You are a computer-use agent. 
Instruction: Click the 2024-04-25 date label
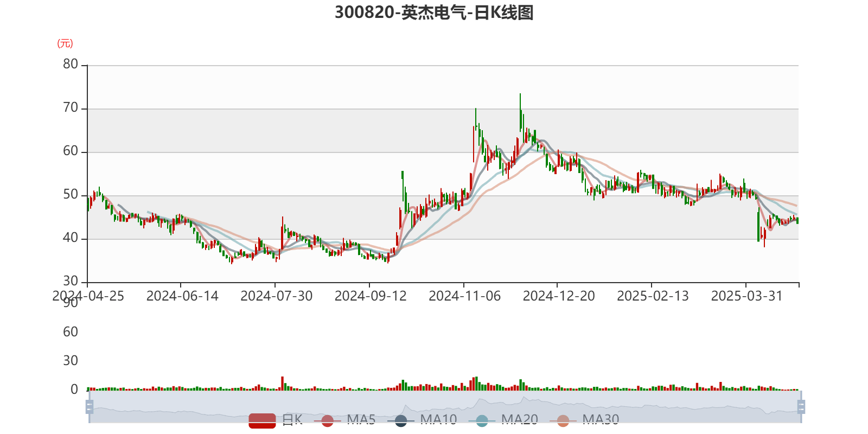88,296
